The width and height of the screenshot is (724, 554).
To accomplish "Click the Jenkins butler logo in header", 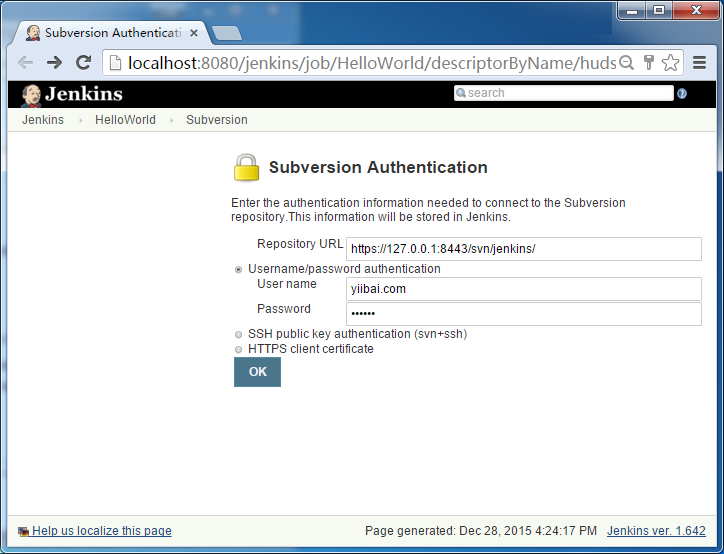I will [x=31, y=96].
